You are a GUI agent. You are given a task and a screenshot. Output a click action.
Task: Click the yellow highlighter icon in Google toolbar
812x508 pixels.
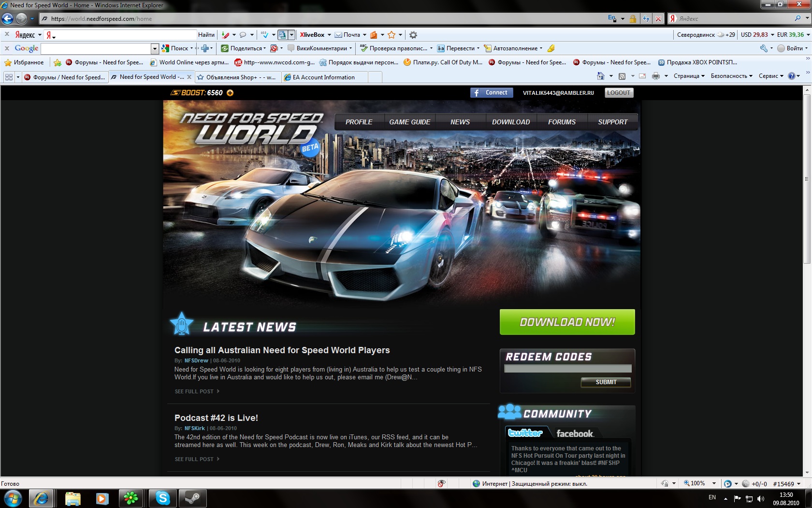[x=551, y=48]
